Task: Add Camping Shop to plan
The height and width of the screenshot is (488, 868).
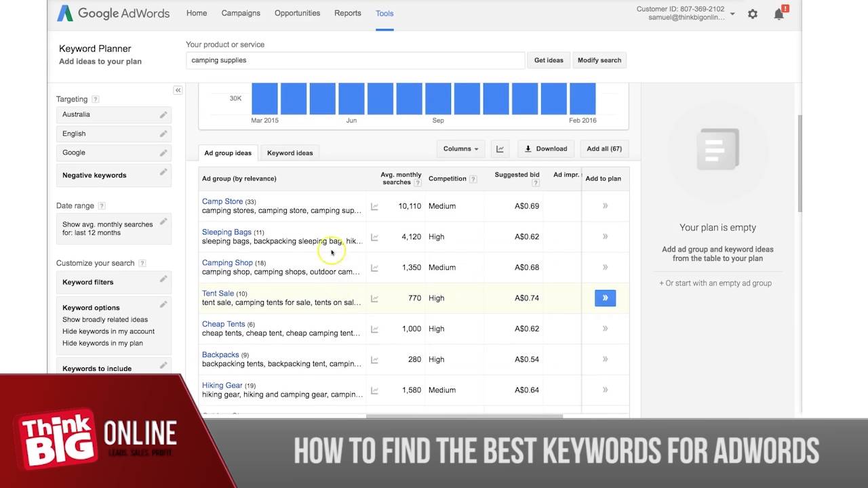Action: [605, 267]
